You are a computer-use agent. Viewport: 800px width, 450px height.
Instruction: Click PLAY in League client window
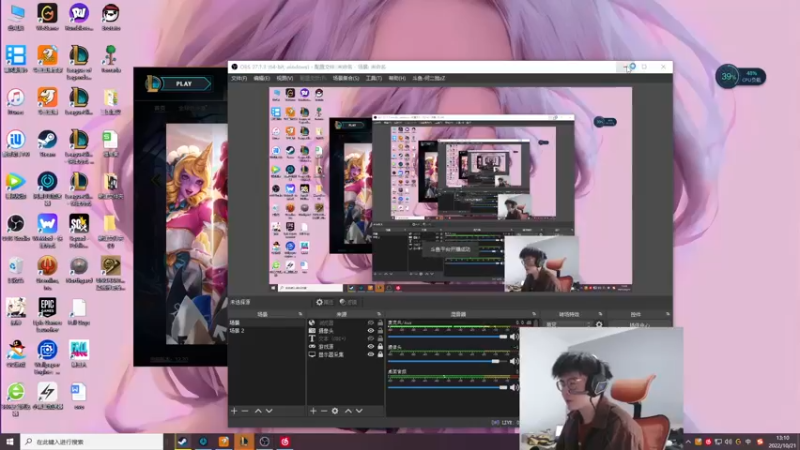184,84
